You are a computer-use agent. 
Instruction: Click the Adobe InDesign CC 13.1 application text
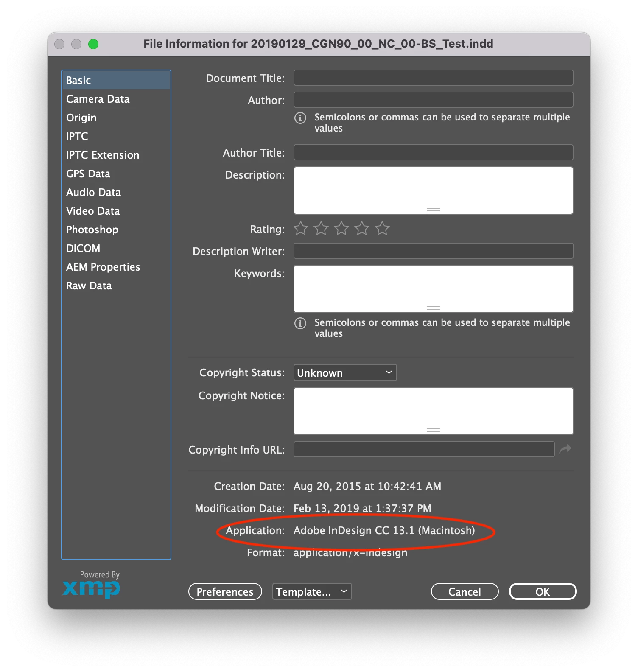point(384,530)
